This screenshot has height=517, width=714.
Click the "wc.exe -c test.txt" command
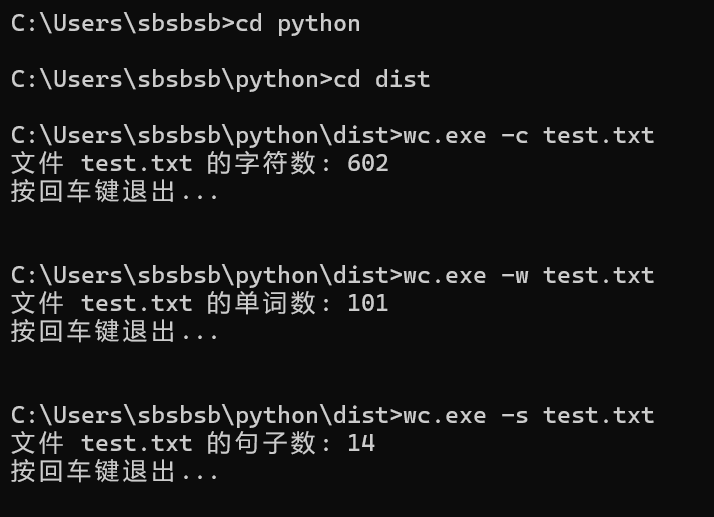tap(528, 135)
